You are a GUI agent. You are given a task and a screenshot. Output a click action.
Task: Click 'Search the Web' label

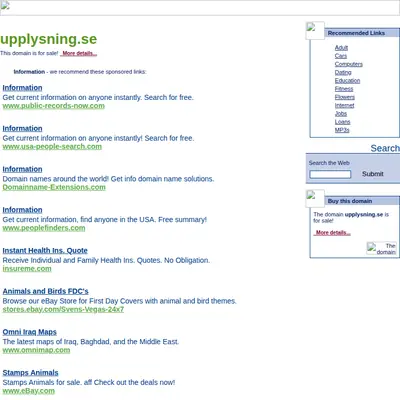click(x=329, y=163)
